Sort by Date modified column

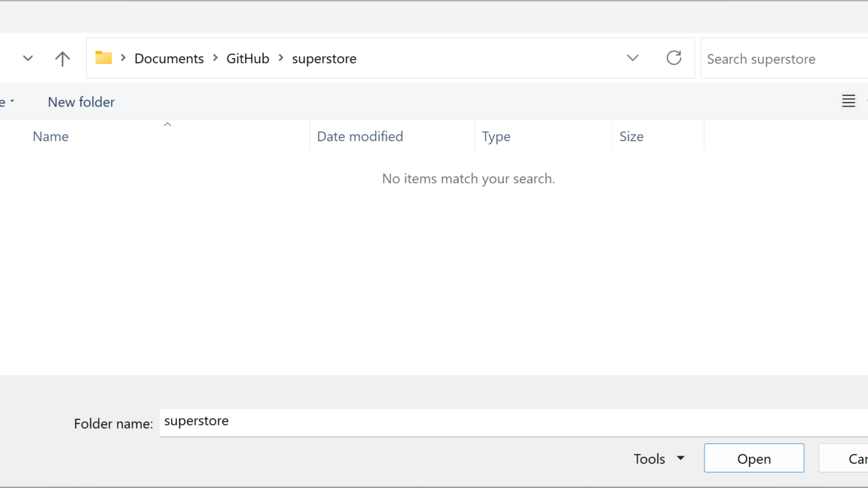[360, 136]
